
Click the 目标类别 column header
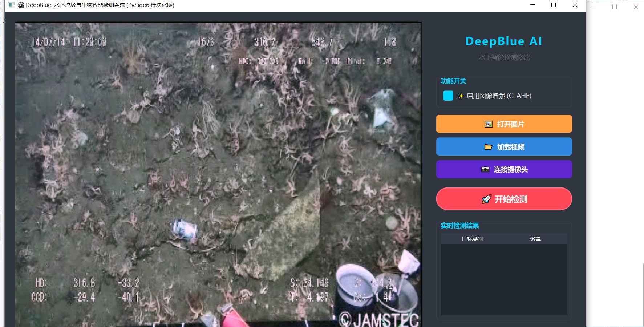tap(473, 239)
